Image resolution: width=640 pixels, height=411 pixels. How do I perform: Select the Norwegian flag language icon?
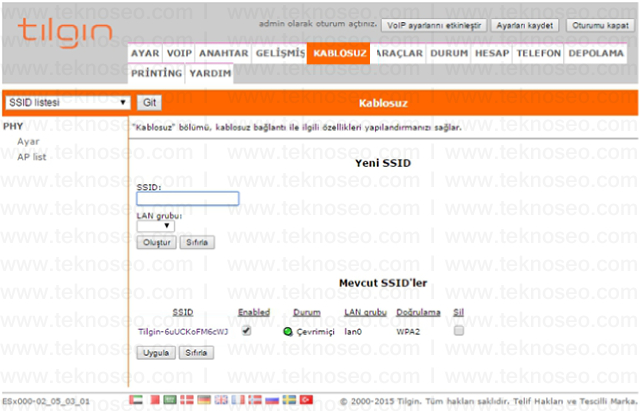pyautogui.click(x=255, y=400)
